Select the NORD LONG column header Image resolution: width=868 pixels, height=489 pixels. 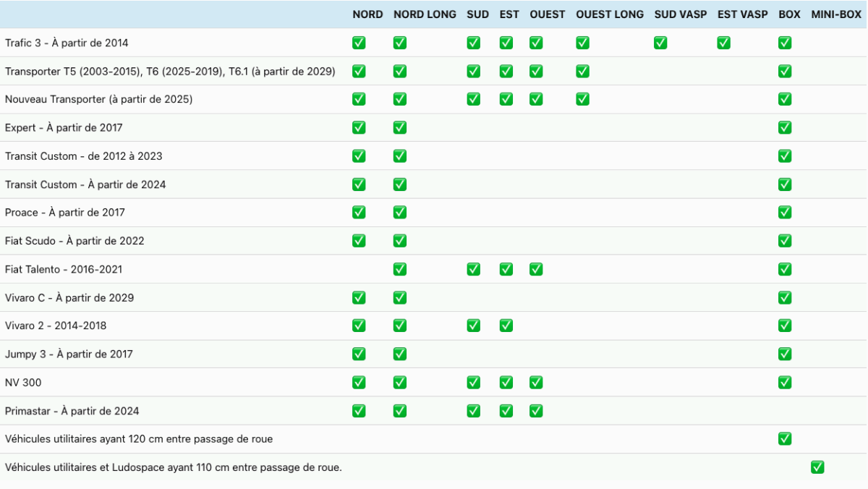[425, 14]
